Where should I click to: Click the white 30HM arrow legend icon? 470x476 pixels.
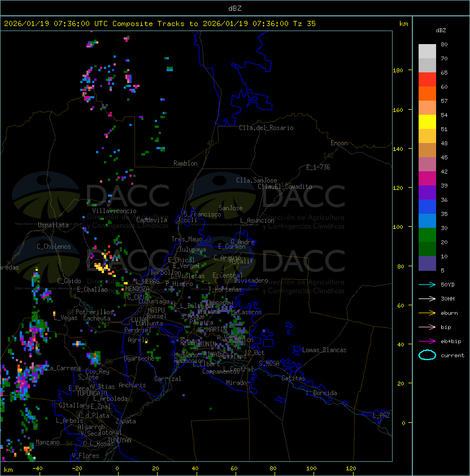click(x=427, y=298)
